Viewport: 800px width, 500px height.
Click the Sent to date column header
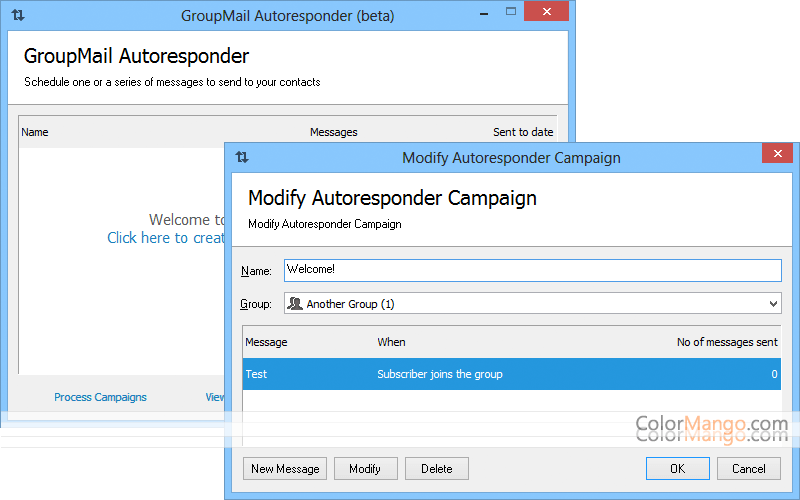pyautogui.click(x=522, y=132)
